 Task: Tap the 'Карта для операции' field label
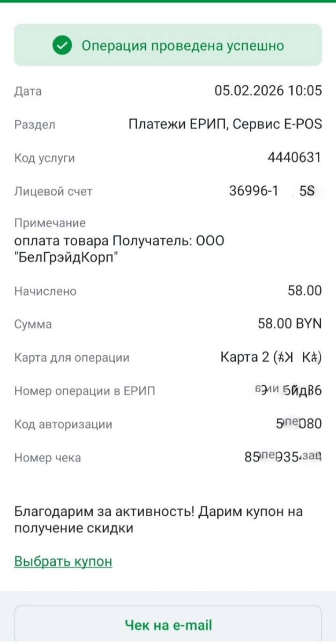72,358
